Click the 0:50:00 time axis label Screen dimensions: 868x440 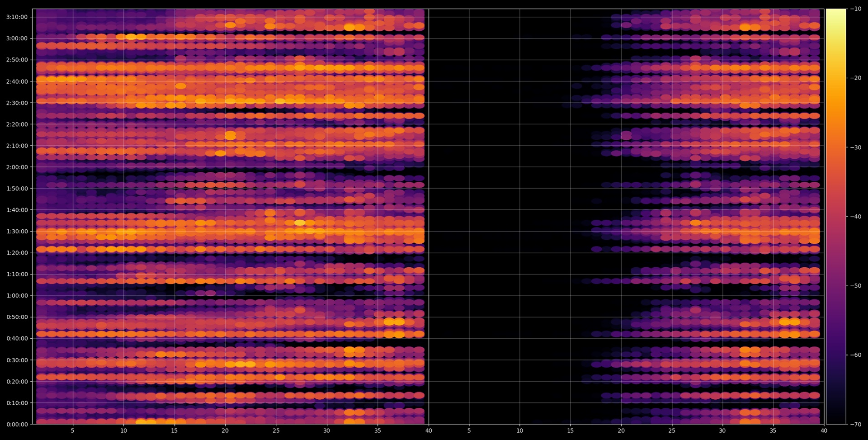pyautogui.click(x=17, y=317)
